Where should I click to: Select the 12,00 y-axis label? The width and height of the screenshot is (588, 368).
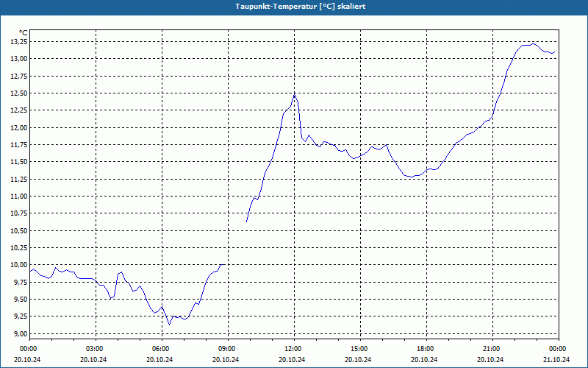point(18,127)
